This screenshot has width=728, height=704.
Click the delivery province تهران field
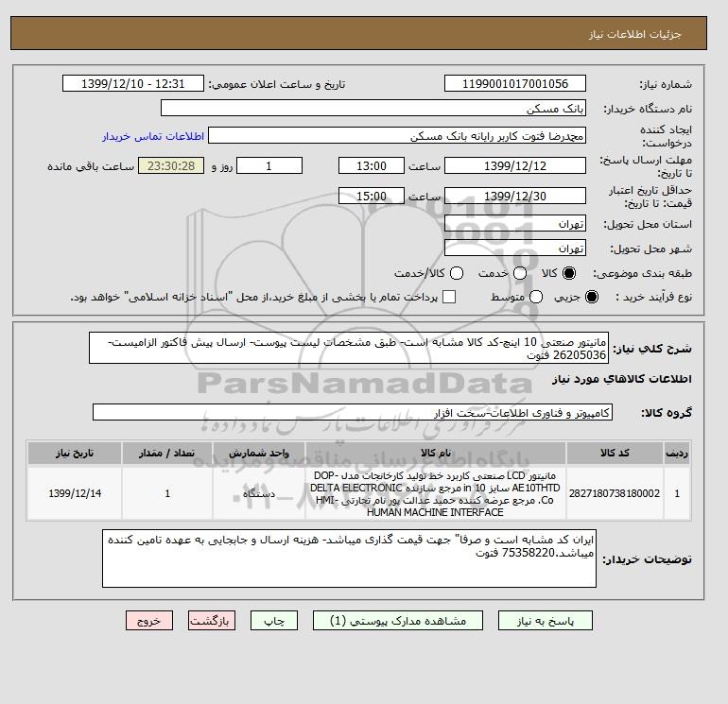coord(515,224)
